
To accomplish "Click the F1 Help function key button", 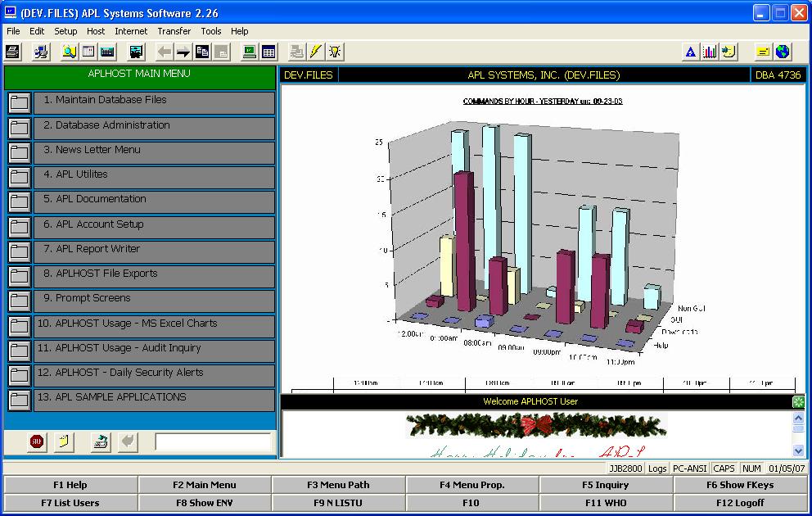I will [70, 485].
